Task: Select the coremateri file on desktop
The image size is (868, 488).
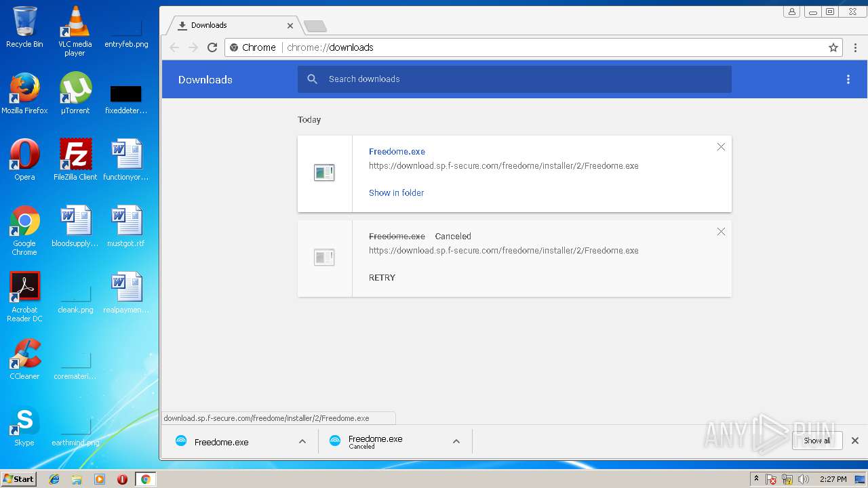Action: point(75,363)
